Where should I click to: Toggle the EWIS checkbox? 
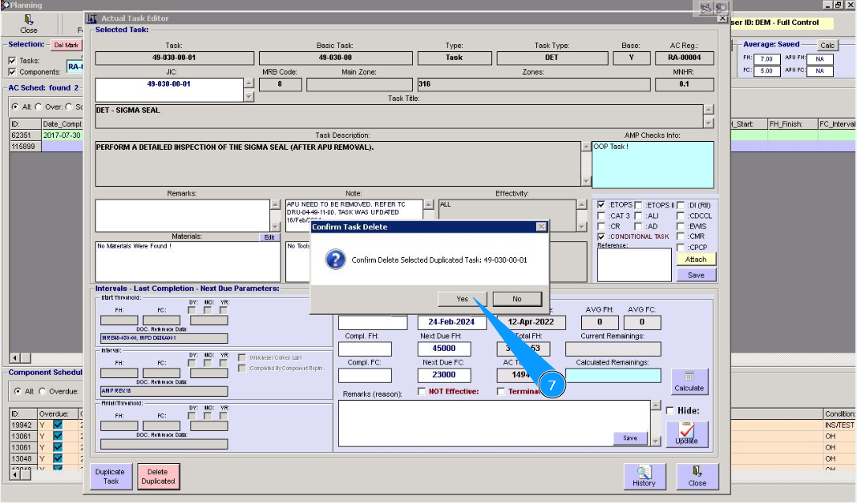point(681,226)
